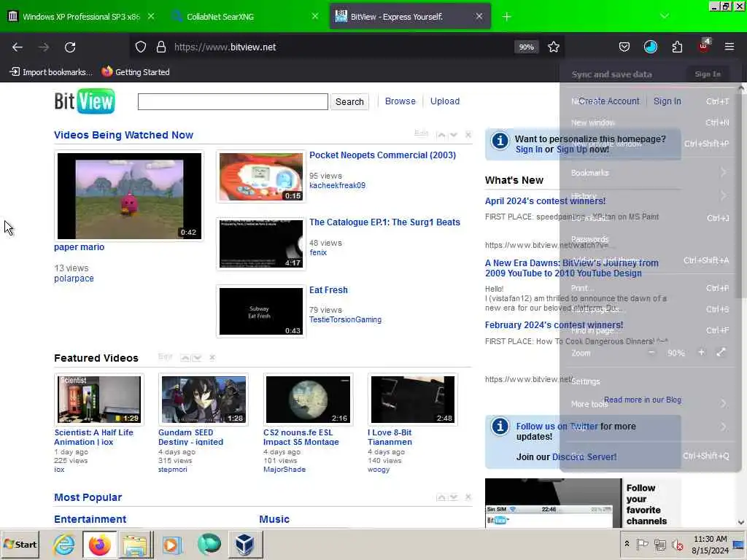Bookmark this page with the star icon
747x560 pixels.
(x=553, y=47)
